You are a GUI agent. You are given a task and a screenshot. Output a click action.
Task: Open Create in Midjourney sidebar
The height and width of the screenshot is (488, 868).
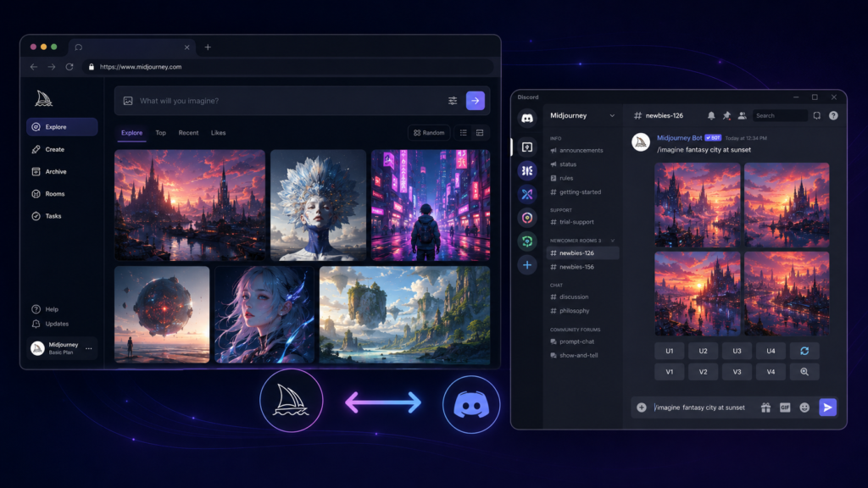coord(48,149)
